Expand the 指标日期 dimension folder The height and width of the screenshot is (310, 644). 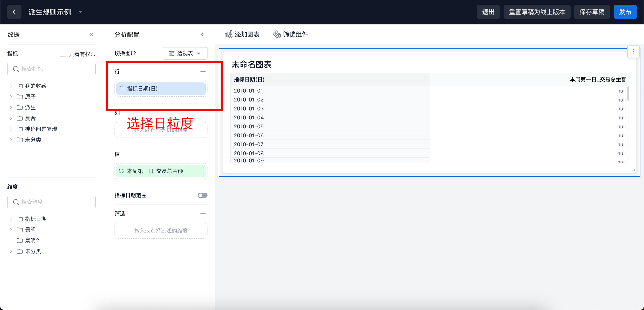point(11,219)
